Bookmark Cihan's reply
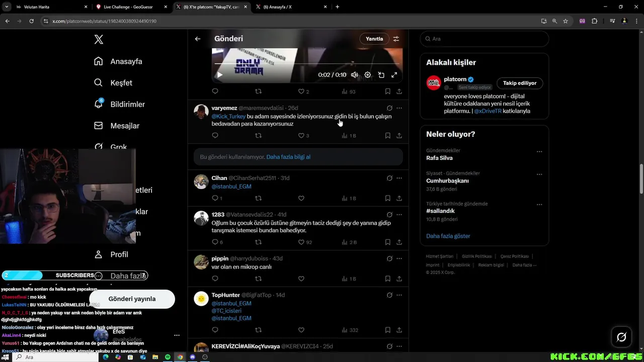This screenshot has width=644, height=362. point(387,199)
